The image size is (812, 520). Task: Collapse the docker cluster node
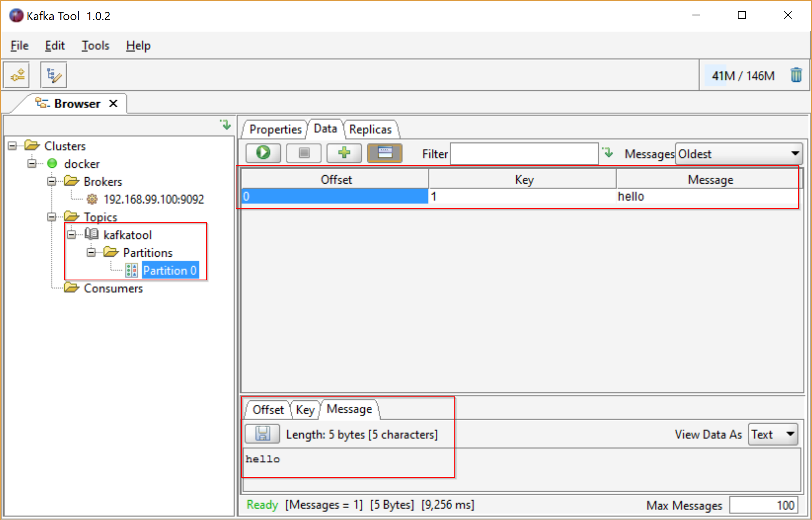click(x=32, y=163)
